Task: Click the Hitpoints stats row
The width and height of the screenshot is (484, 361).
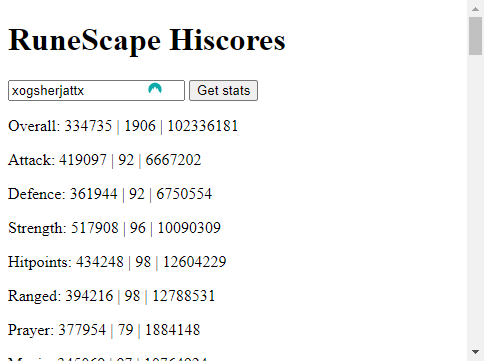Action: click(x=117, y=262)
